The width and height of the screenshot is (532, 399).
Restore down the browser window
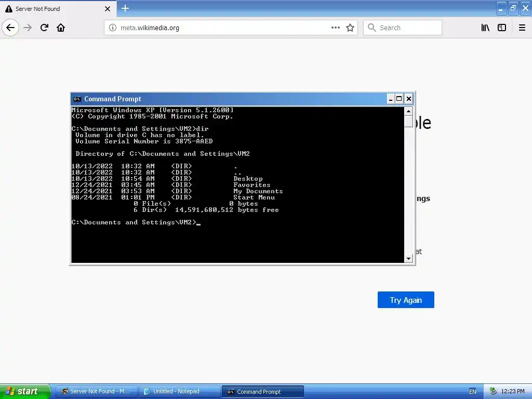[x=513, y=8]
